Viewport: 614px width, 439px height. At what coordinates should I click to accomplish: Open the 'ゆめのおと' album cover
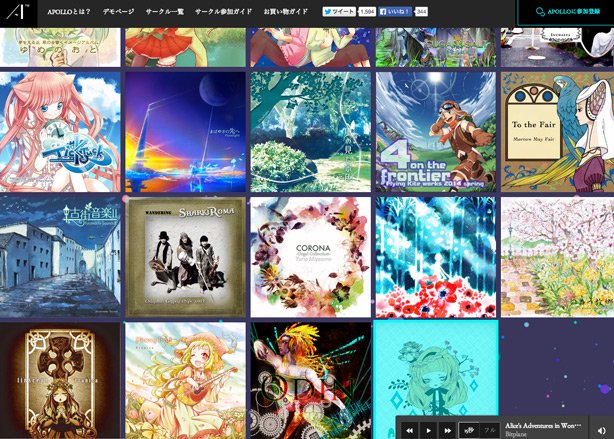pyautogui.click(x=60, y=47)
